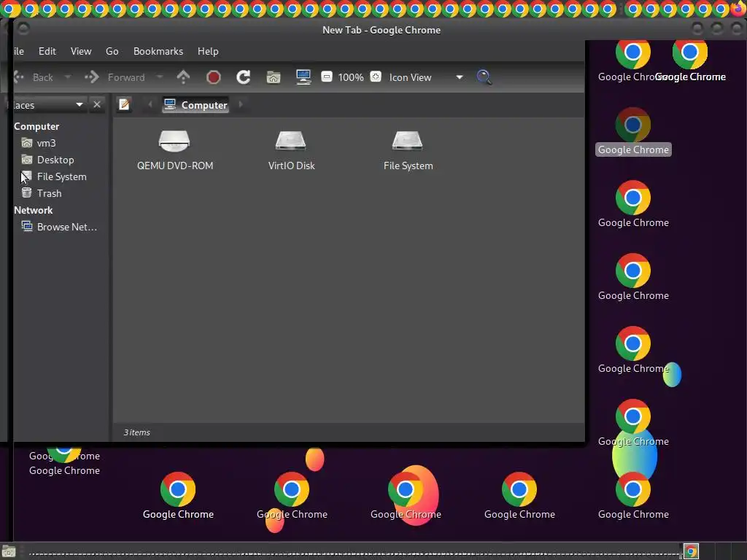Click the New Tab - Google Chrome title bar

tap(381, 30)
